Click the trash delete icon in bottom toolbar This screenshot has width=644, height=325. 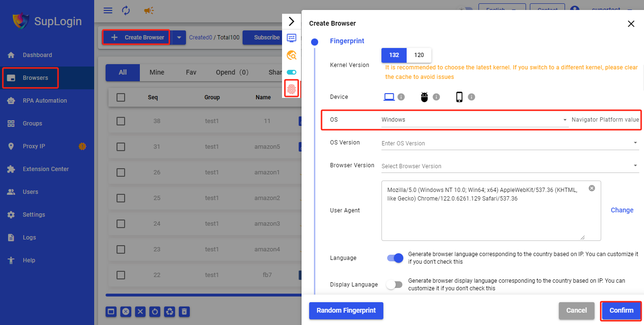click(x=185, y=312)
